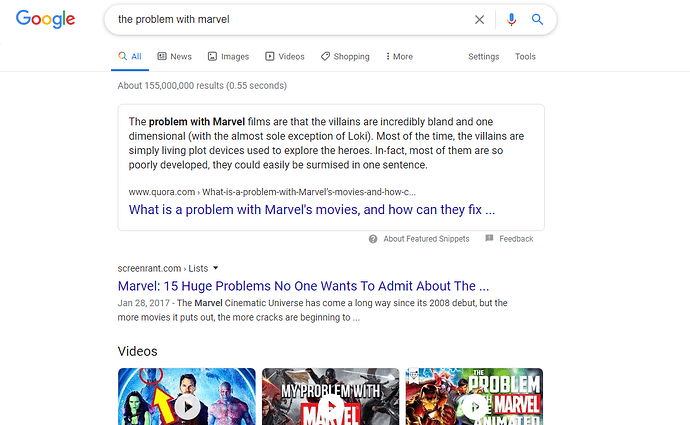Viewport: 690px width, 425px height.
Task: Click the Google logo
Action: coord(45,19)
